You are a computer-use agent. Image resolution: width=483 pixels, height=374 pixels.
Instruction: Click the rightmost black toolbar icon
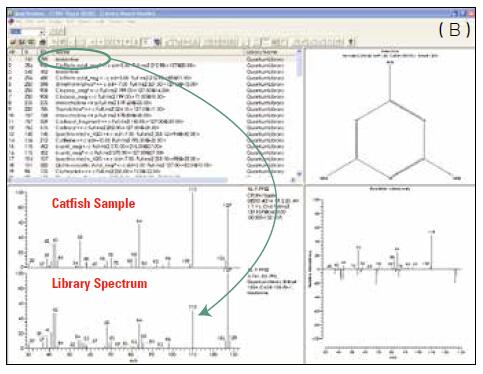[351, 42]
